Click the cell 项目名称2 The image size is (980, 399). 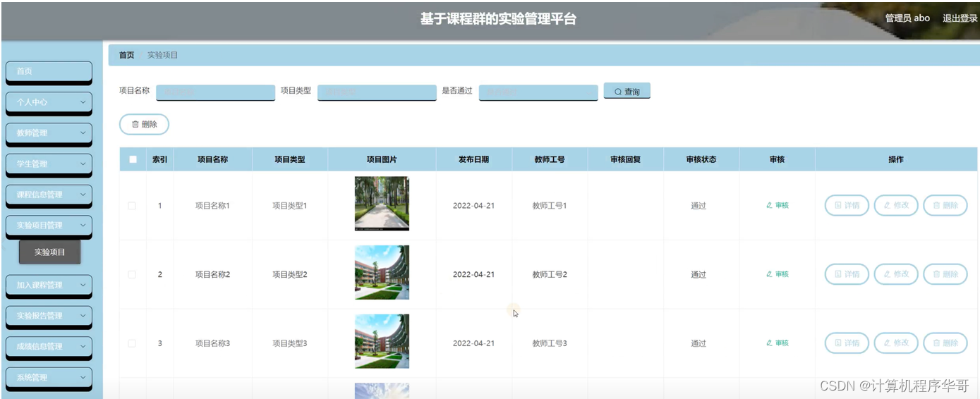(212, 274)
